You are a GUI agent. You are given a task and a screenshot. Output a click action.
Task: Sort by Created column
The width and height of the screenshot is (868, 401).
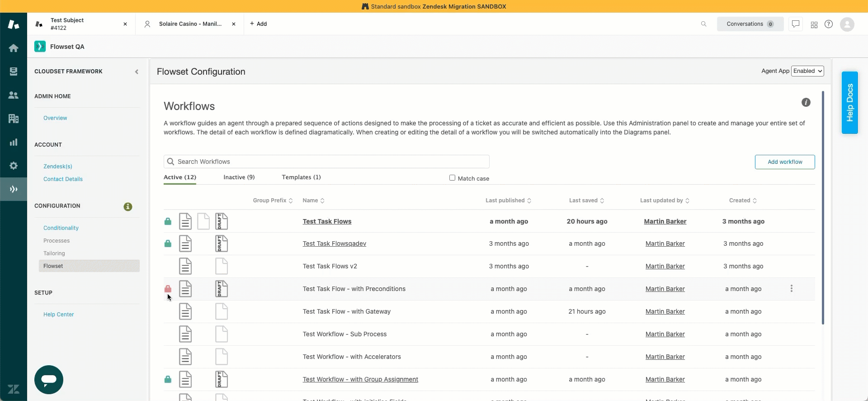(x=743, y=200)
